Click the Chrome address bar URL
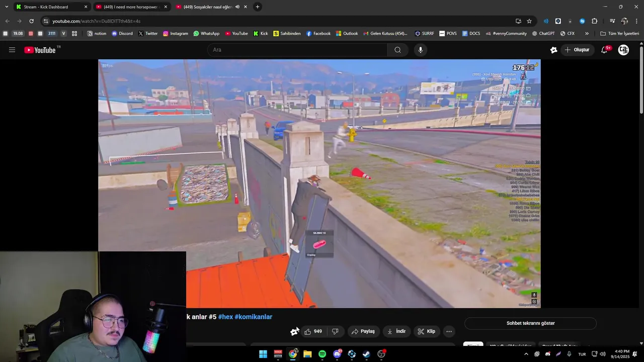Viewport: 644px width, 362px height. (96, 21)
